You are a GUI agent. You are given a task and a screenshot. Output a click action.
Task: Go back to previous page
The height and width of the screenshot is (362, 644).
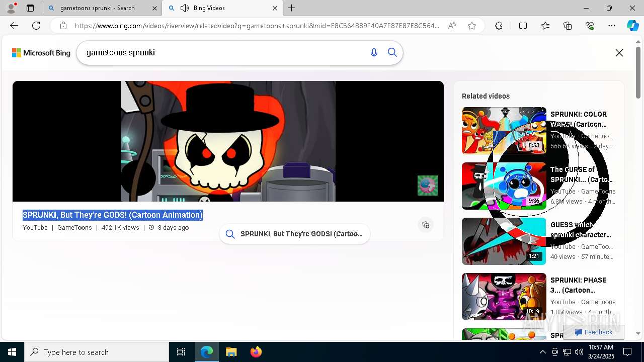point(14,26)
